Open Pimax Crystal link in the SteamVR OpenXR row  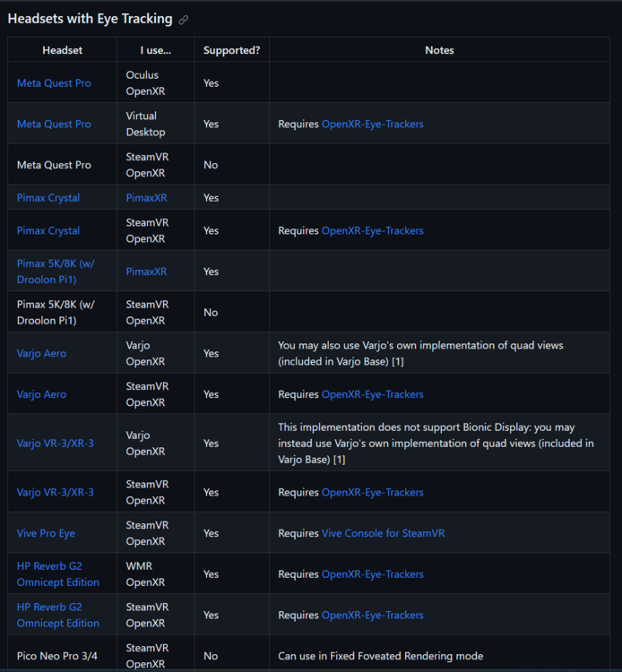[x=48, y=231]
